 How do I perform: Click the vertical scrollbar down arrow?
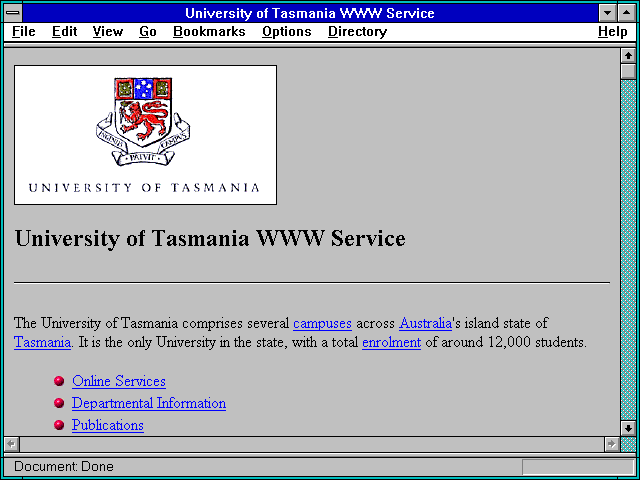pyautogui.click(x=629, y=428)
